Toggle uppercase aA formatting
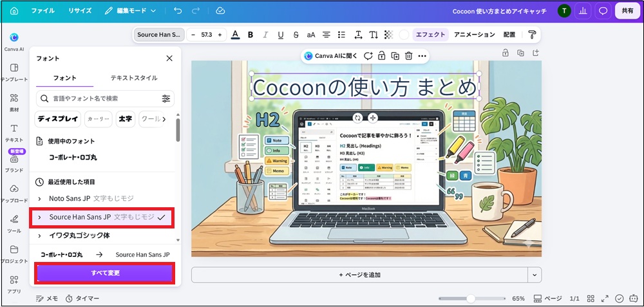The image size is (644, 307). (311, 35)
